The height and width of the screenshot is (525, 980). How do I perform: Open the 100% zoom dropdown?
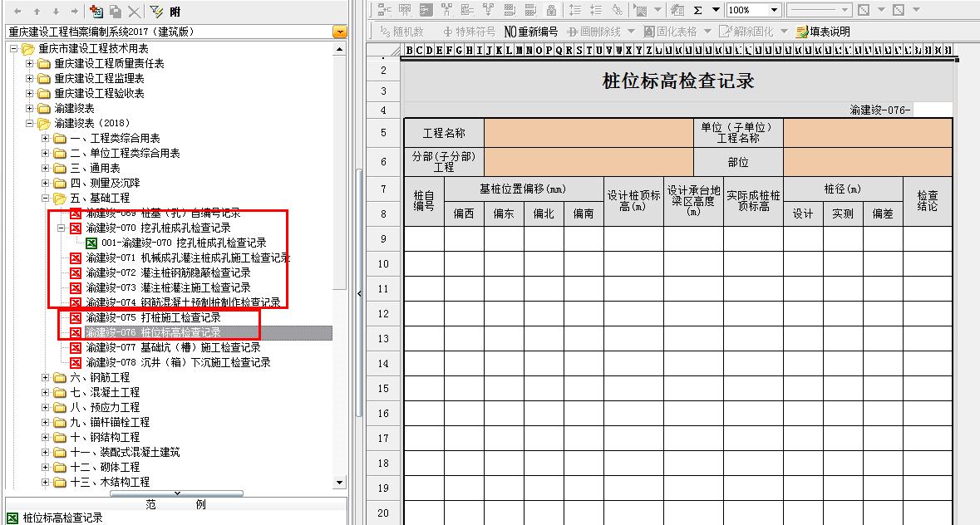pos(774,10)
